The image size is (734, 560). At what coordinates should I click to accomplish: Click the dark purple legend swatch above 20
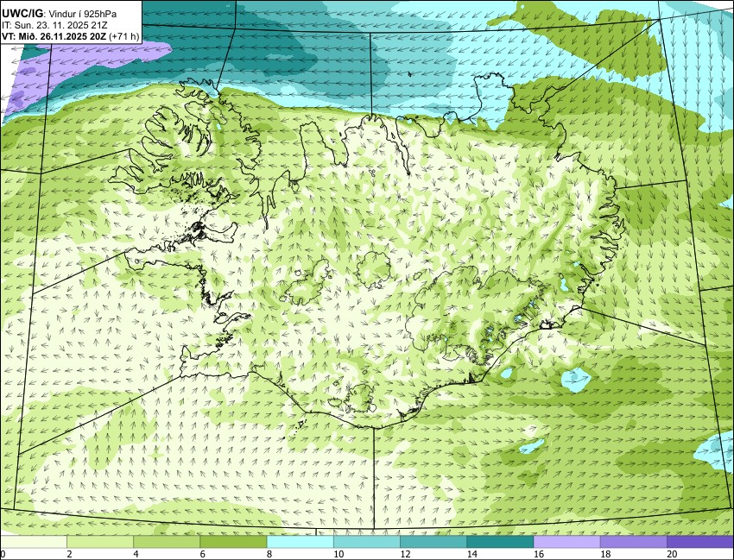click(x=700, y=541)
